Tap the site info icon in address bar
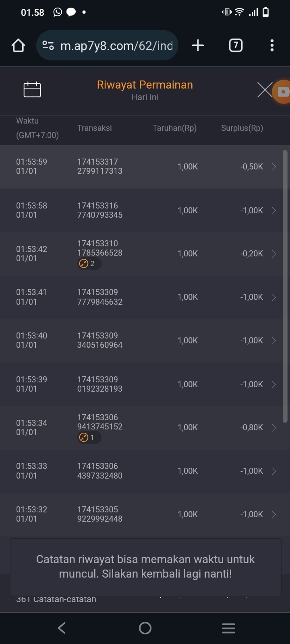Viewport: 290px width, 644px height. pyautogui.click(x=48, y=45)
